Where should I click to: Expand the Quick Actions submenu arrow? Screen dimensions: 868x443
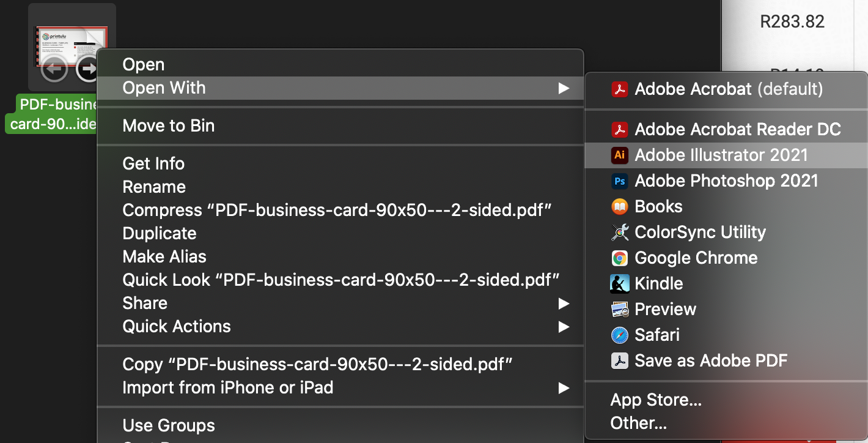[x=564, y=327]
